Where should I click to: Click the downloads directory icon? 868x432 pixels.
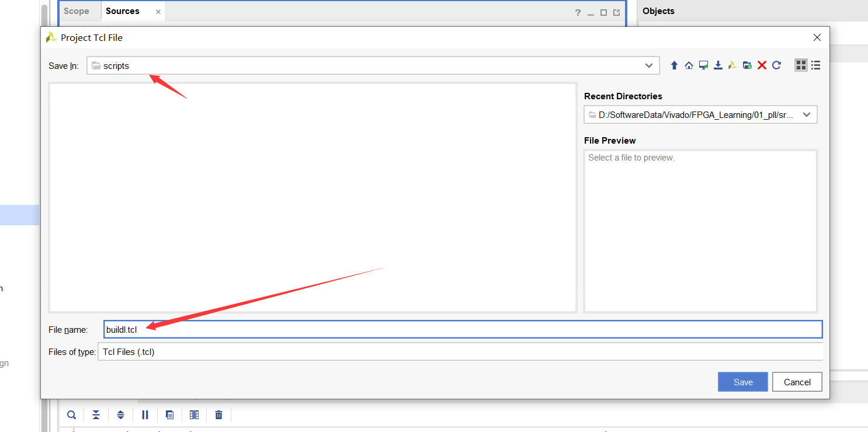[x=718, y=65]
